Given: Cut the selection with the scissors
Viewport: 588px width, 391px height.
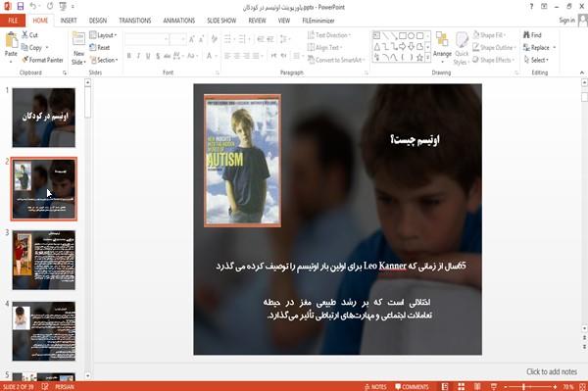Looking at the screenshot, I should pos(29,35).
